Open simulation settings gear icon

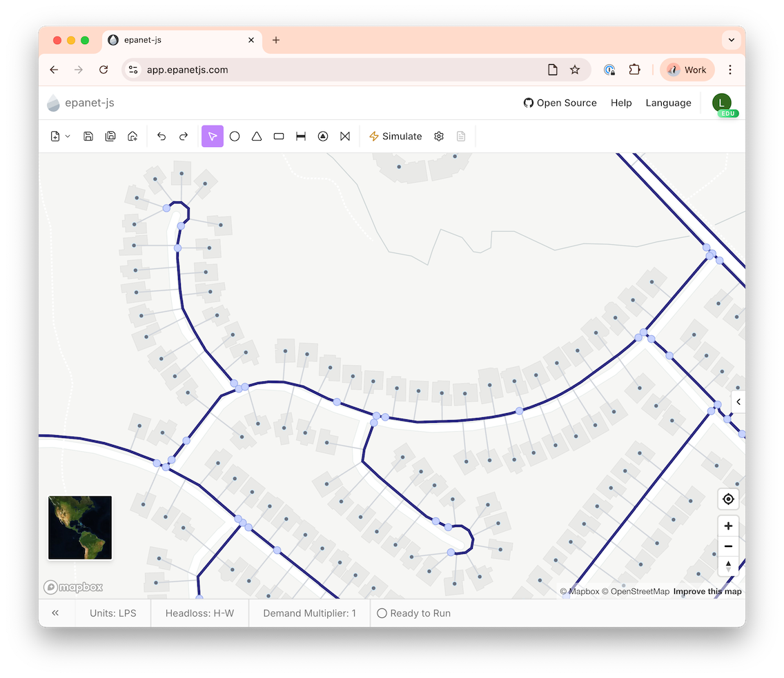click(x=439, y=137)
